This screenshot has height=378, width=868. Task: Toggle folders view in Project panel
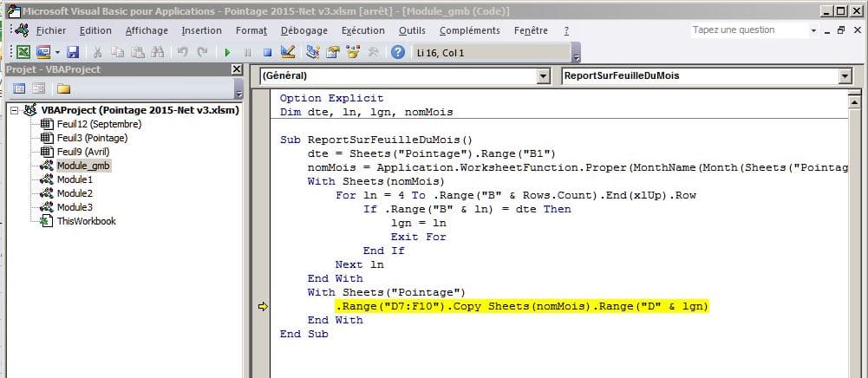tap(64, 88)
